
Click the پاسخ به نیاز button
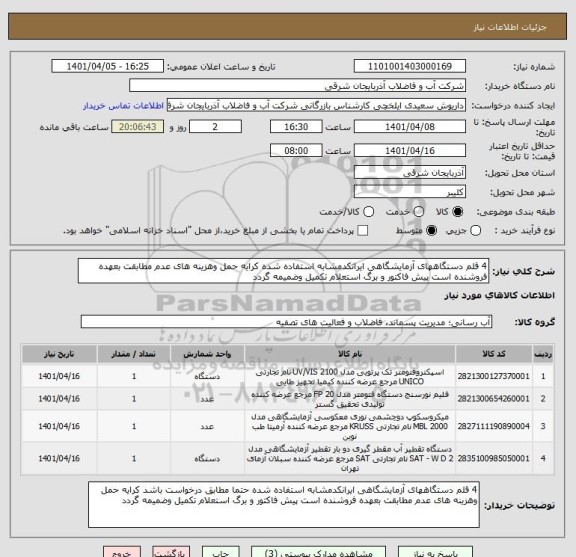point(435,552)
